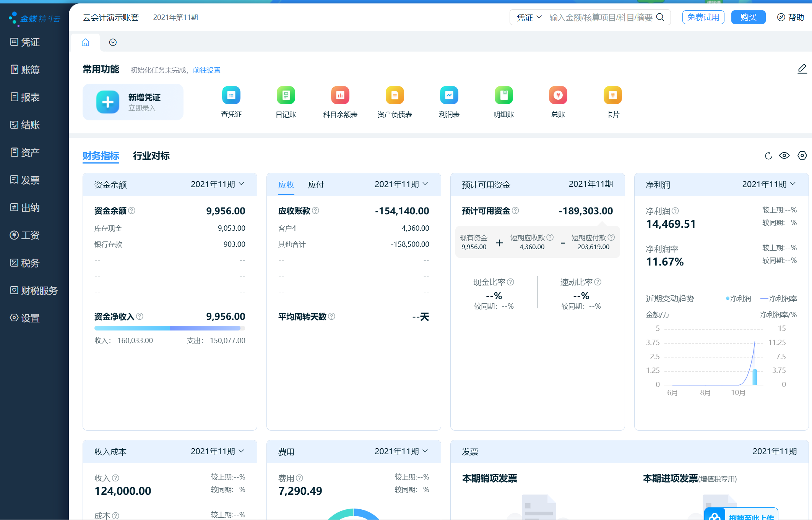Screen dimensions: 812x520
Task: Expand the tab list dropdown arrow
Action: [113, 42]
